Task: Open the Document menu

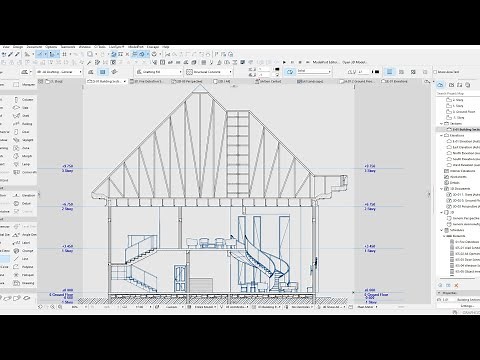Action: (34, 47)
